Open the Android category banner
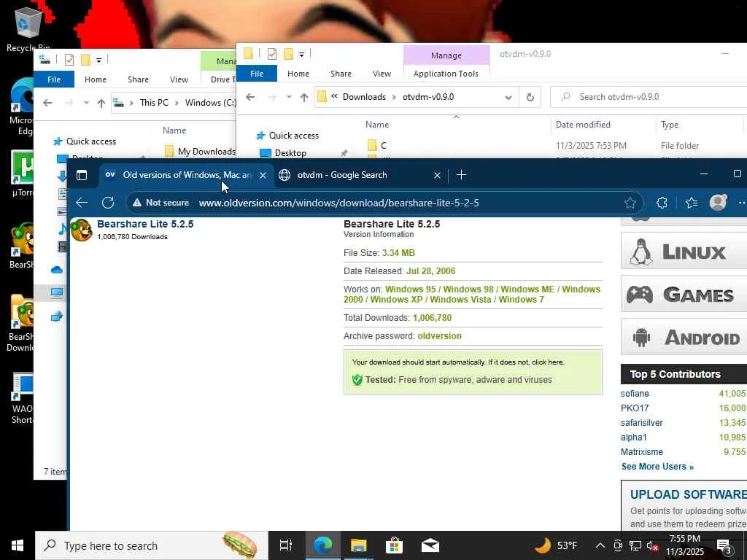Screen dimensions: 747x560 [x=684, y=337]
